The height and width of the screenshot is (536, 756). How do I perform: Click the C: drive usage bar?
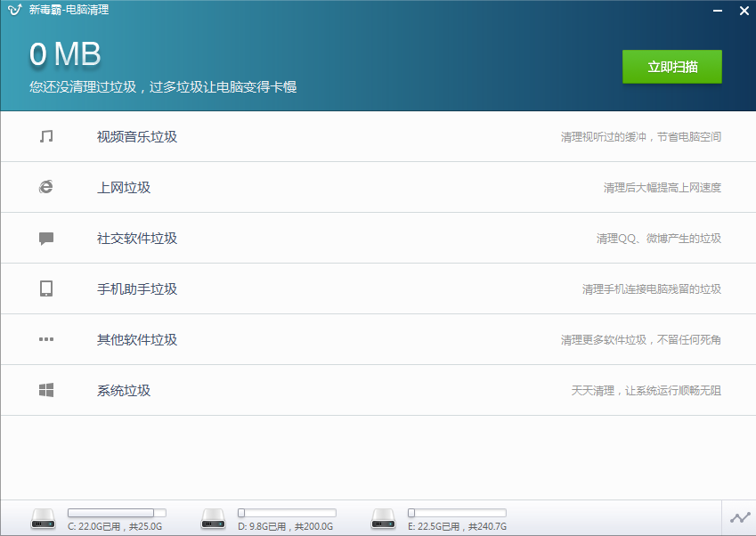117,513
